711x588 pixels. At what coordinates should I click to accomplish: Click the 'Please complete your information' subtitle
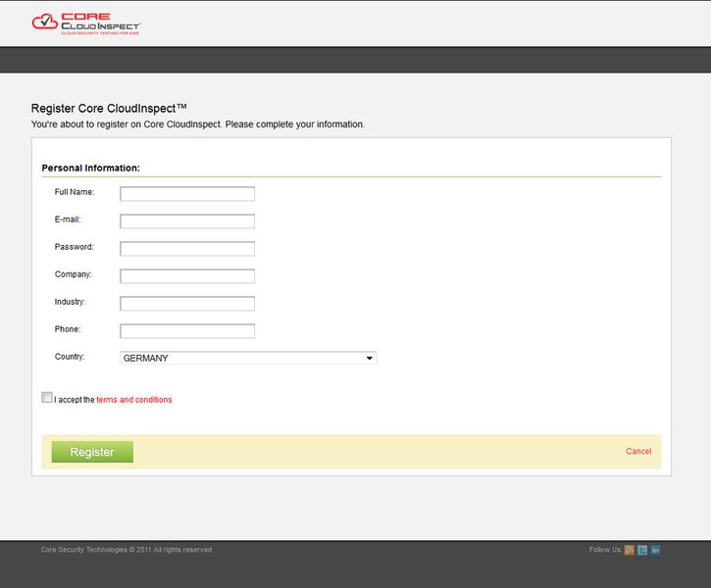[x=295, y=124]
